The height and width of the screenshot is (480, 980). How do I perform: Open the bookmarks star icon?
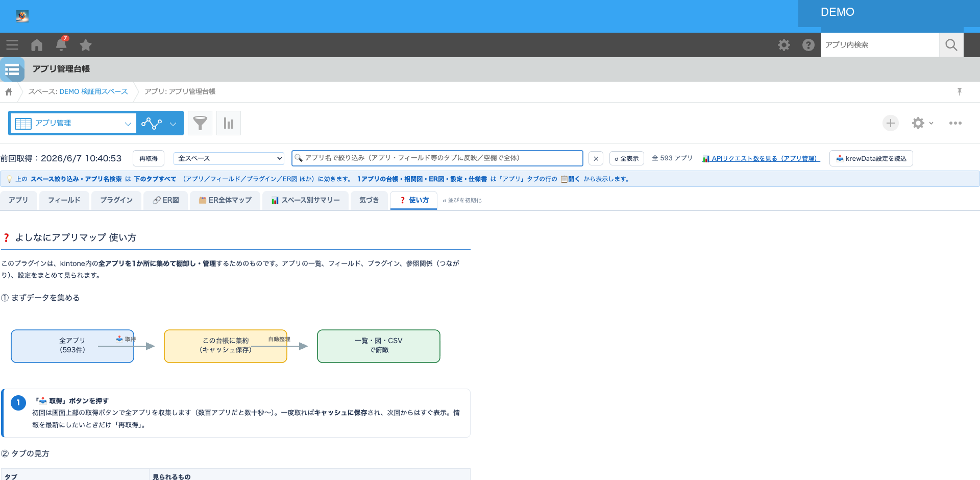coord(86,45)
